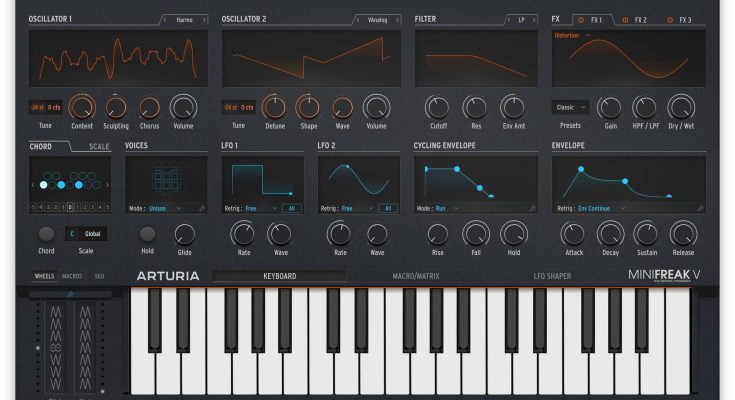Click the envelope Attack knob
Screen dimensions: 735x400
573,233
